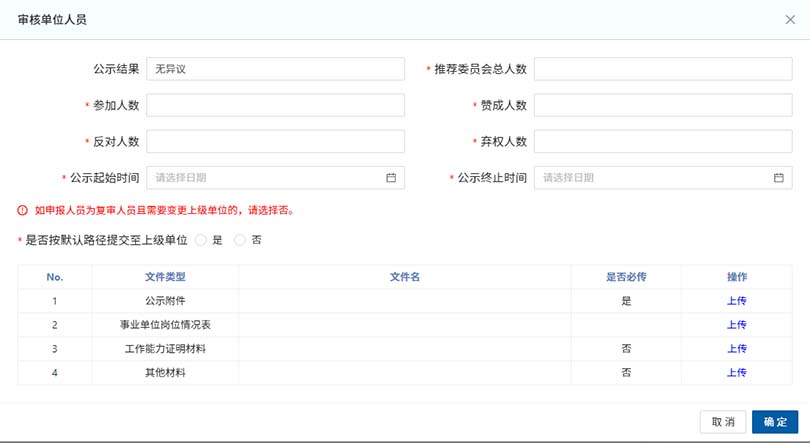Focus the 反对人数 input box
810x443 pixels.
coord(275,141)
